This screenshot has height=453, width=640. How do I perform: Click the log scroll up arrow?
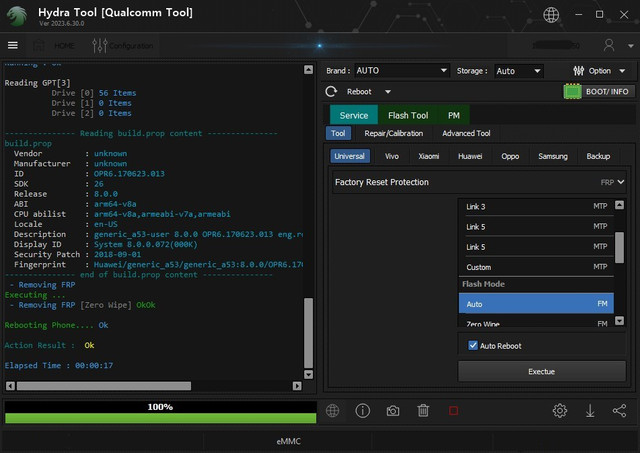click(309, 69)
